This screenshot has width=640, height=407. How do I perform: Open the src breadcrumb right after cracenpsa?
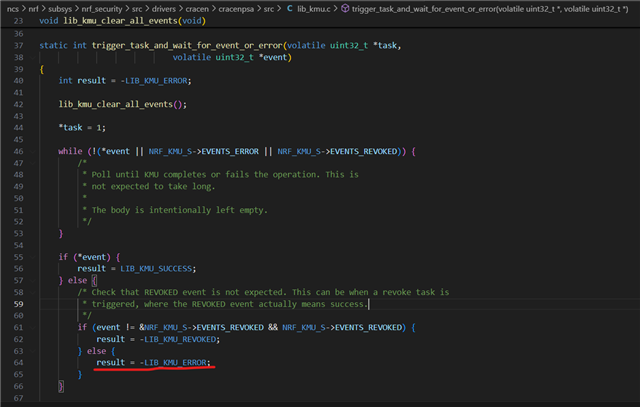point(269,9)
